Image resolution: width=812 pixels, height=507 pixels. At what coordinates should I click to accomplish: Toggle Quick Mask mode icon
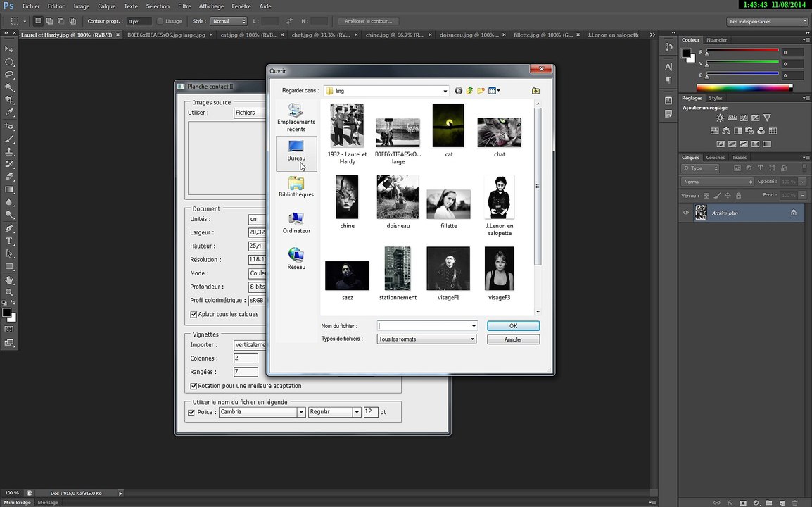9,329
